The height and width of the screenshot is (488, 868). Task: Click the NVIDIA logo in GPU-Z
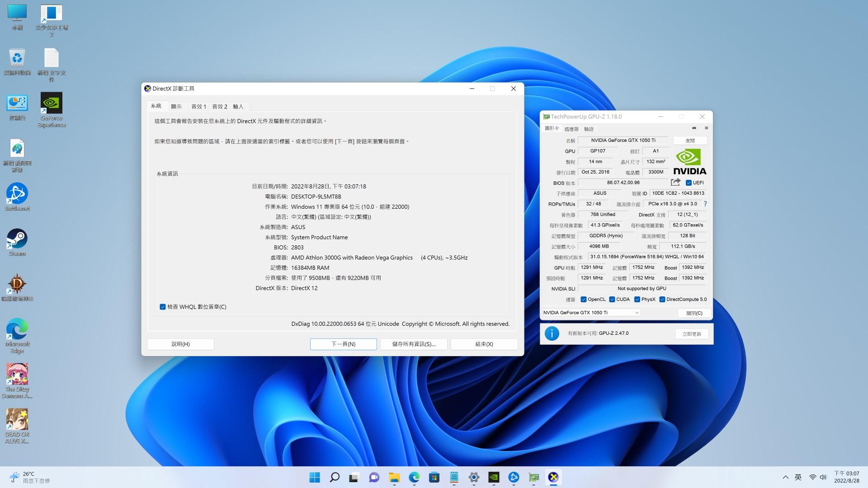coord(690,162)
